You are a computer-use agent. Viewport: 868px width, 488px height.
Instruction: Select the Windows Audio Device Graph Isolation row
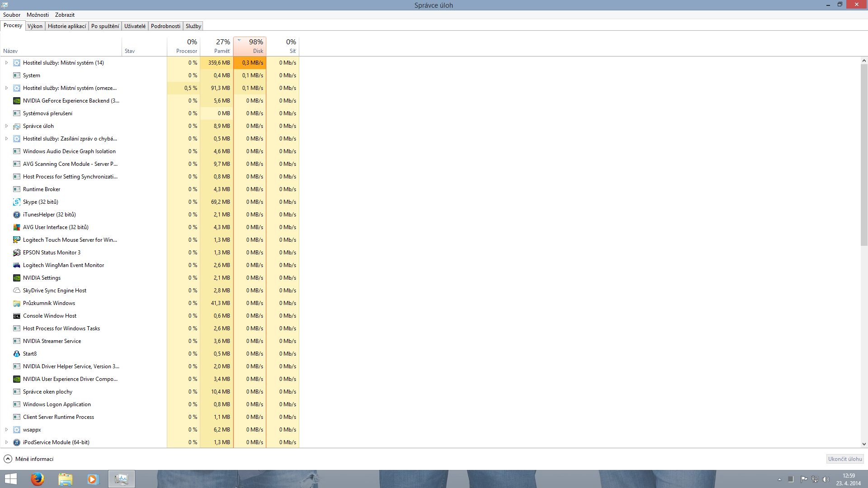point(150,151)
